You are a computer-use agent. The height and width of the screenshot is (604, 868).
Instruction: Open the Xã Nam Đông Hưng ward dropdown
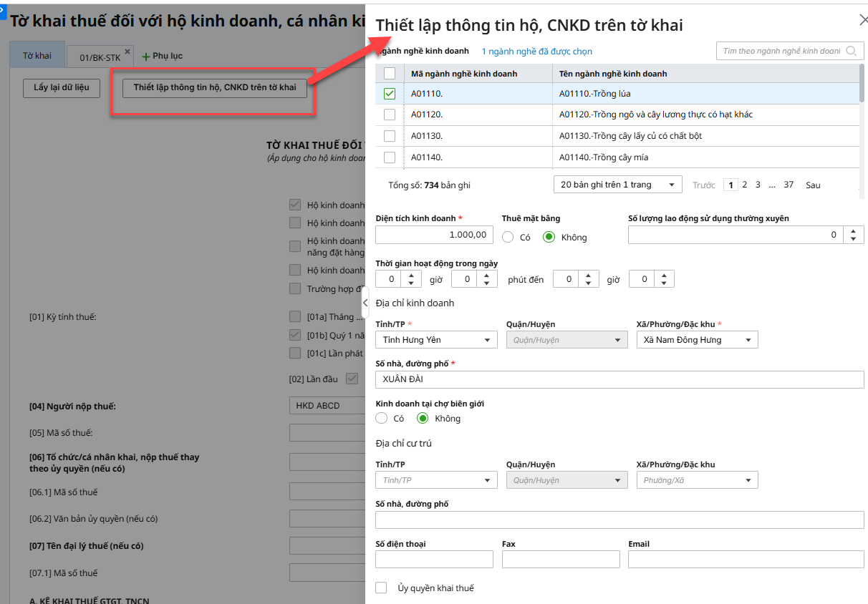tap(697, 340)
